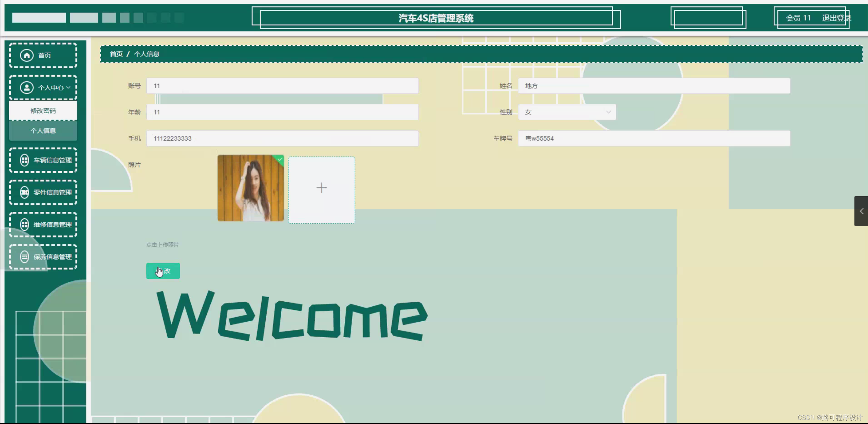The width and height of the screenshot is (868, 424).
Task: Click the 零件信息管理 sidebar icon
Action: coord(24,193)
